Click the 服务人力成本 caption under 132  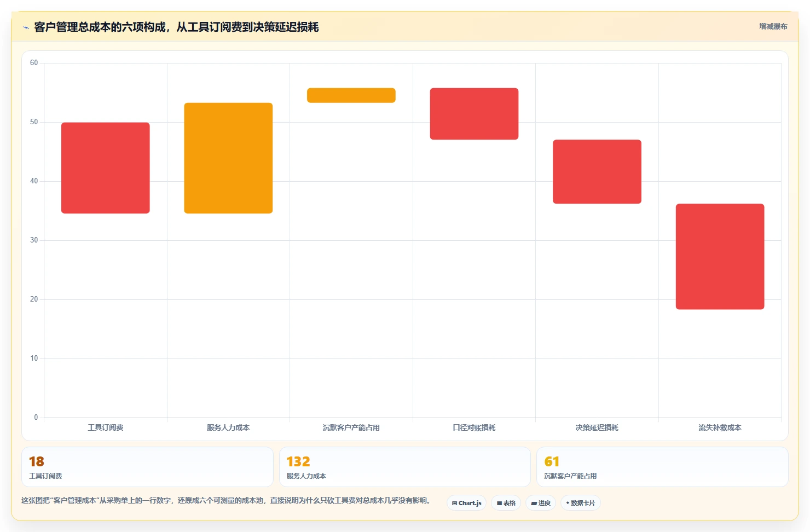point(306,476)
